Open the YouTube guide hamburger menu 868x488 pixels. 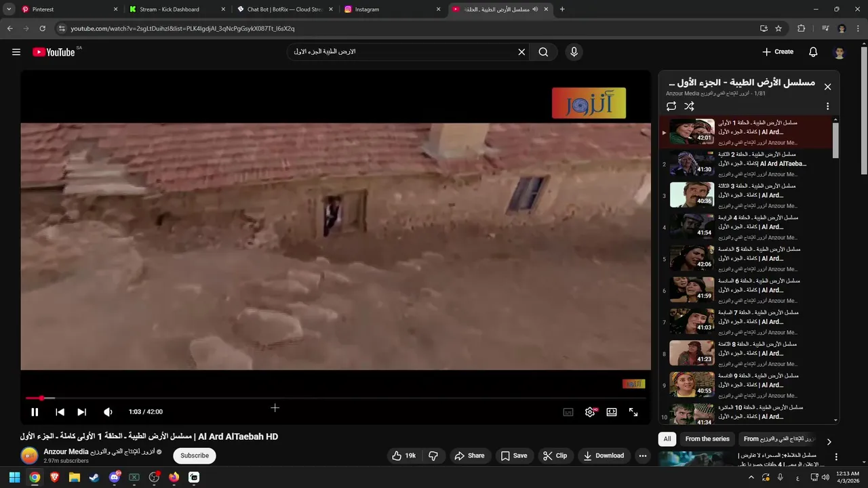pyautogui.click(x=16, y=52)
